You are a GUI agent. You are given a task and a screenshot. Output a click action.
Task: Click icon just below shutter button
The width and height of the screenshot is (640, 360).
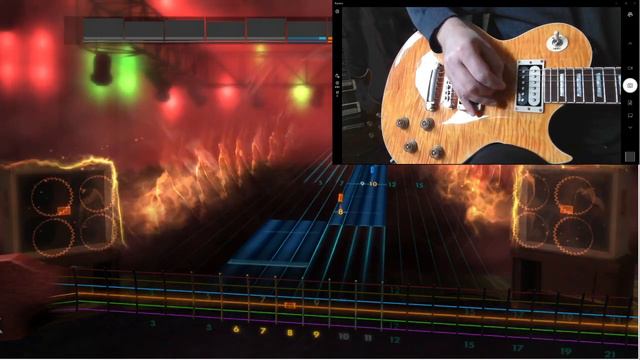[x=630, y=102]
